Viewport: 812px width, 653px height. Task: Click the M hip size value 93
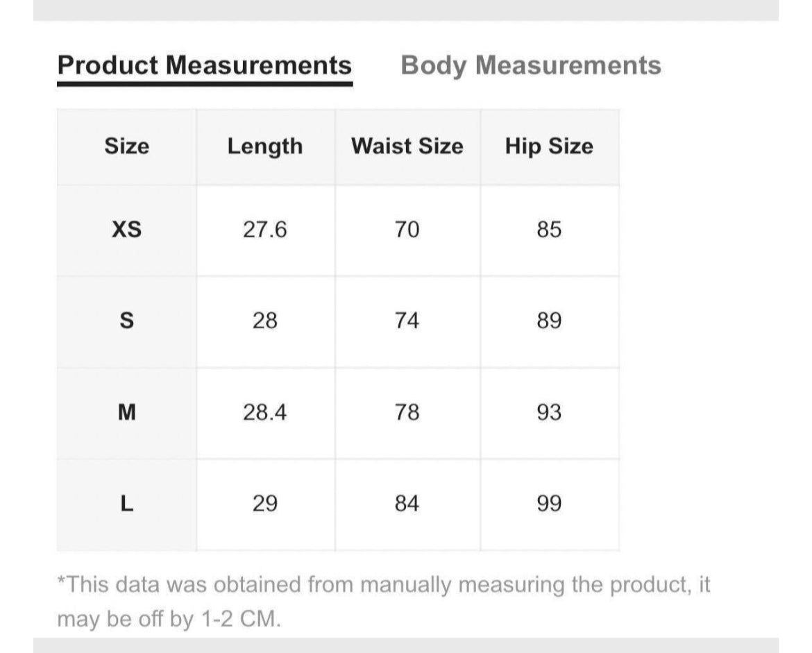549,413
